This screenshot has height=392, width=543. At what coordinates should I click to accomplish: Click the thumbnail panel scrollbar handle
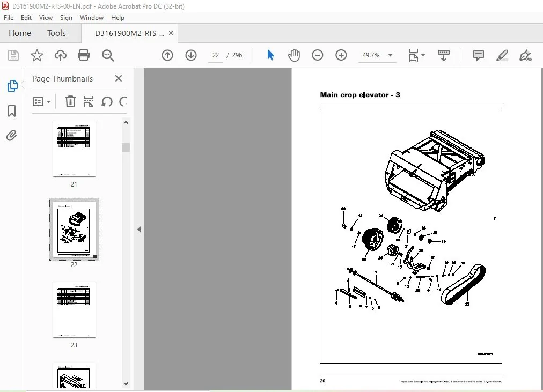point(126,147)
